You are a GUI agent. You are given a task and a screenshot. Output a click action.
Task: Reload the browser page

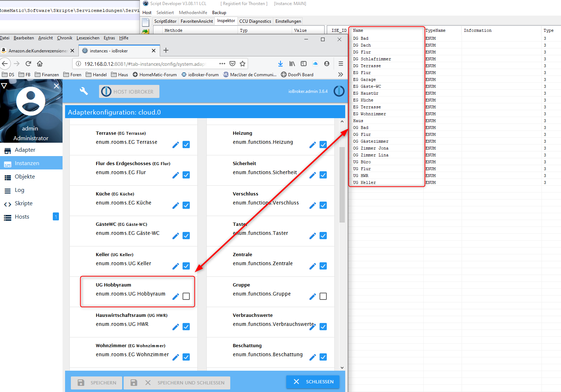pos(28,64)
